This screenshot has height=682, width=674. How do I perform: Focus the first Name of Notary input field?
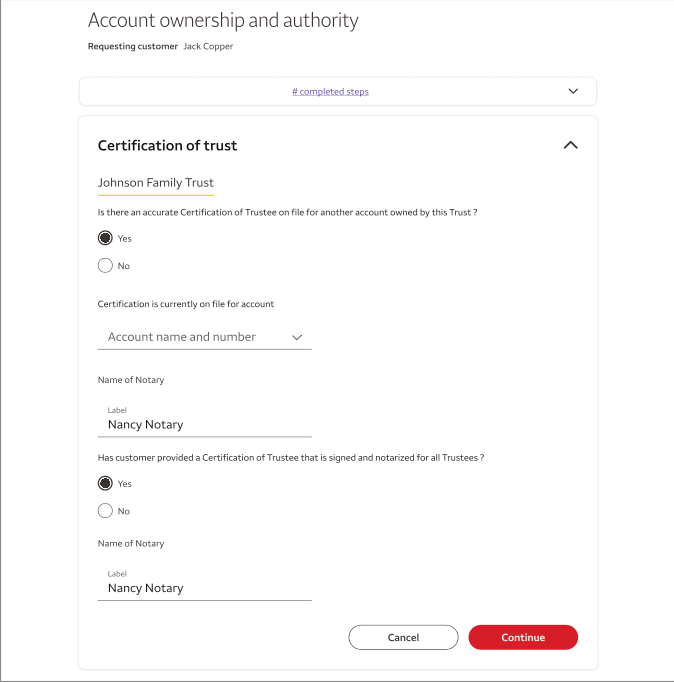pyautogui.click(x=204, y=424)
